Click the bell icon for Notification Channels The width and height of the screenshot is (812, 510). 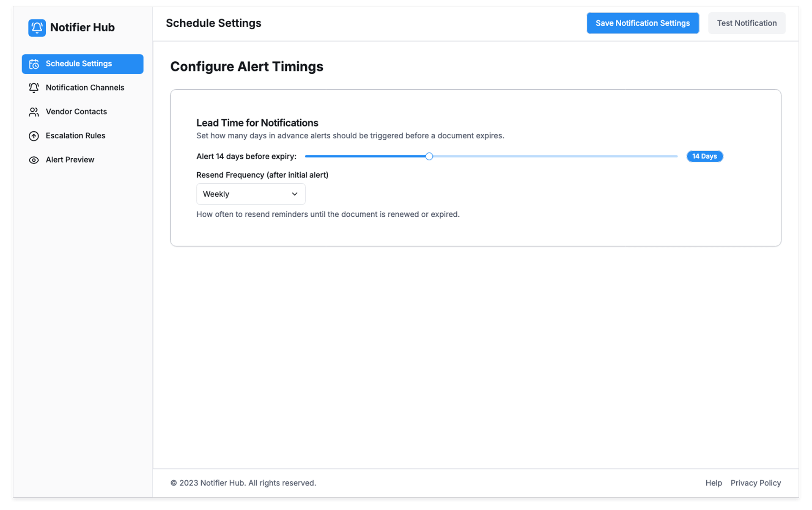[34, 88]
